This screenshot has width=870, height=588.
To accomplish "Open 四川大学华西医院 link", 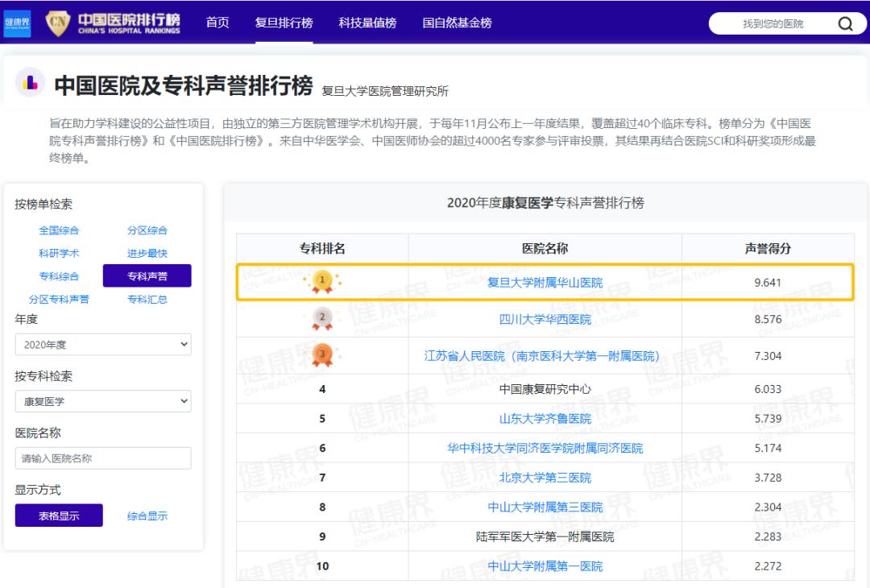I will point(545,320).
